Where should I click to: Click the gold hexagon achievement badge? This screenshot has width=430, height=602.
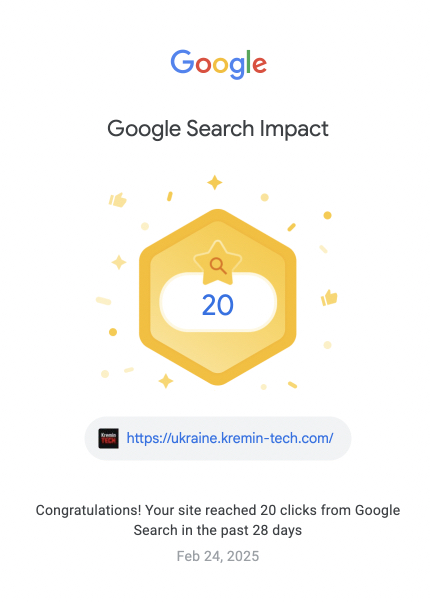pyautogui.click(x=218, y=297)
